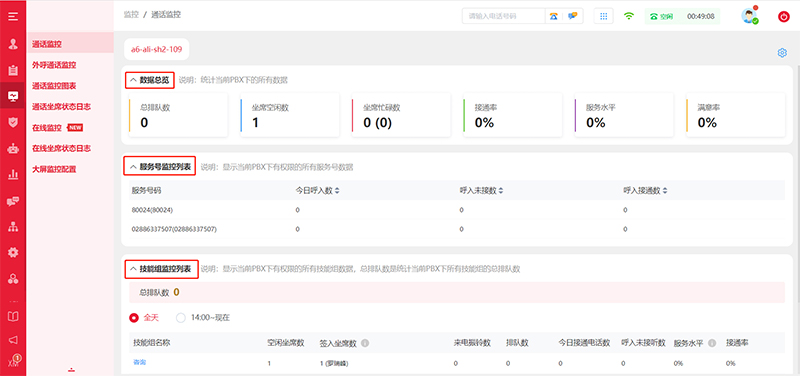Open the blue page settings gear icon

click(782, 53)
